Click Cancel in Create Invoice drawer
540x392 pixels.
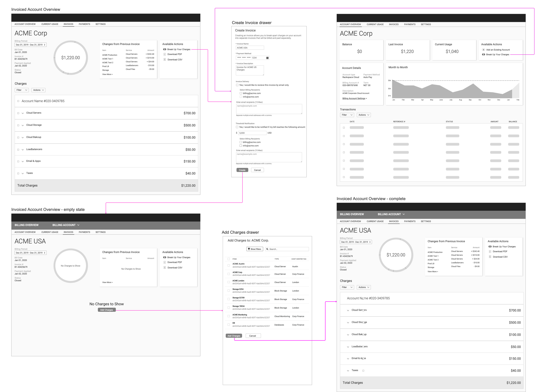pyautogui.click(x=257, y=170)
